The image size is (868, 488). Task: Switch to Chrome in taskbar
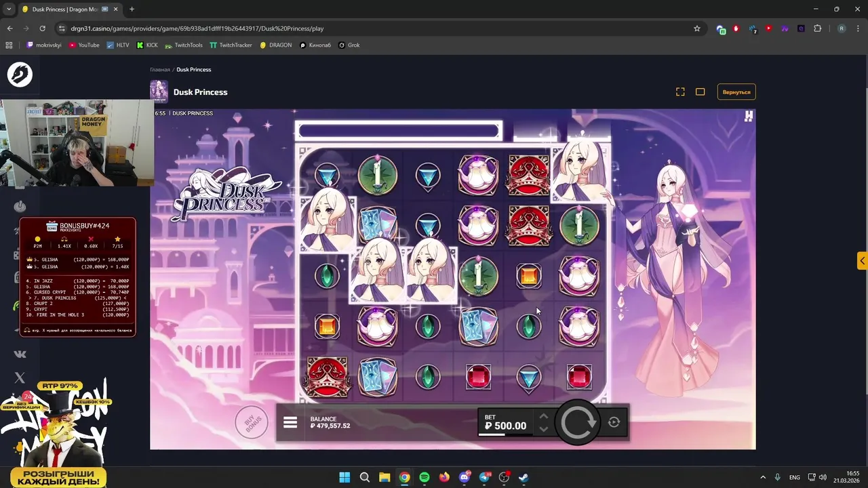404,477
